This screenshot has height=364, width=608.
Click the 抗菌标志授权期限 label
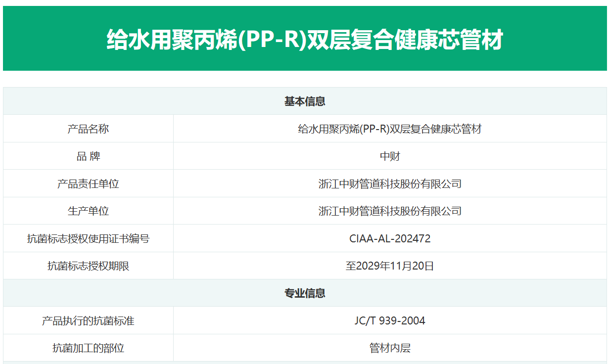88,266
